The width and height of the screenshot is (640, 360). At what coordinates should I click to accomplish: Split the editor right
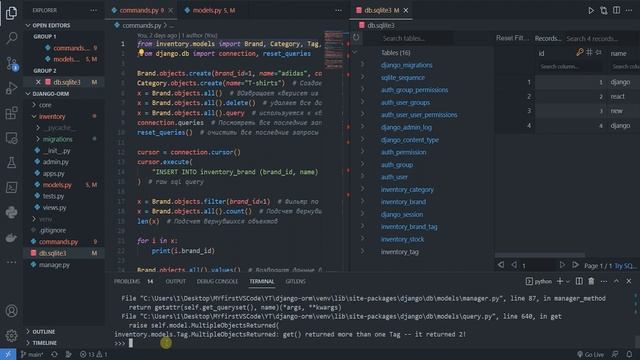pos(616,10)
